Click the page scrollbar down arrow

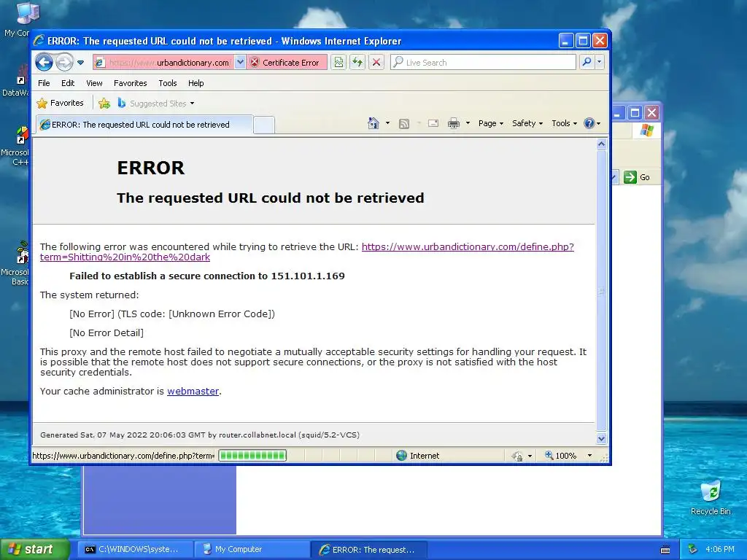[x=601, y=438]
